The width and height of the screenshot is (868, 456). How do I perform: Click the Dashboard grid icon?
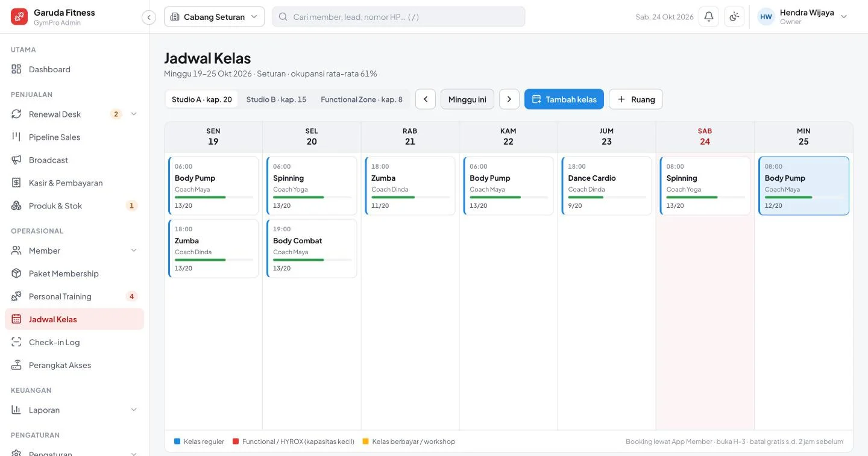click(x=16, y=69)
